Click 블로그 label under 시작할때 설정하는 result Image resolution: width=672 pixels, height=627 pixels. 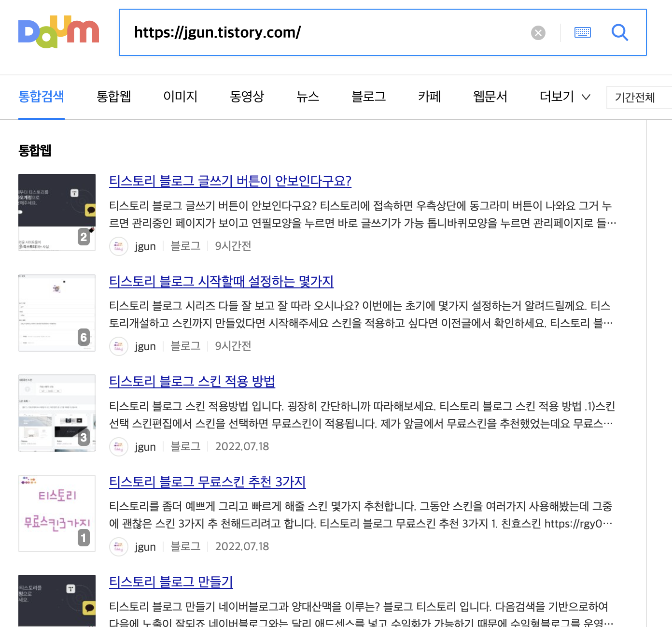tap(185, 346)
